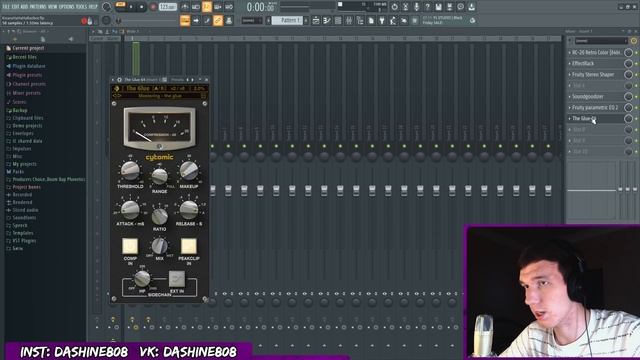The image size is (640, 360).
Task: Click the ATTACK knob
Action: click(x=130, y=209)
